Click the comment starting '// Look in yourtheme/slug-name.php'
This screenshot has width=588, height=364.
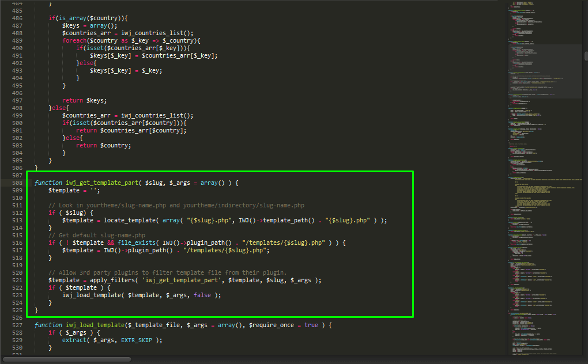[x=176, y=205]
